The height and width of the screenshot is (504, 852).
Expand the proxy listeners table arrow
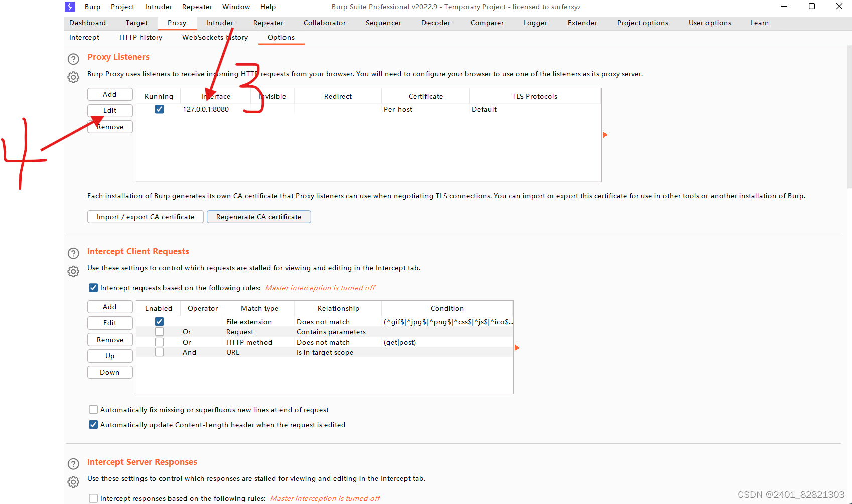[605, 135]
